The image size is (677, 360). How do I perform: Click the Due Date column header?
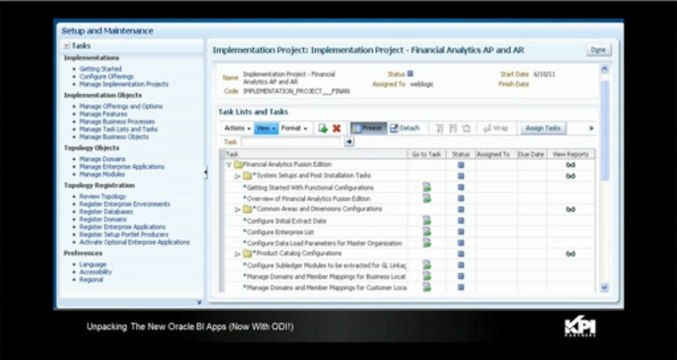[x=532, y=154]
